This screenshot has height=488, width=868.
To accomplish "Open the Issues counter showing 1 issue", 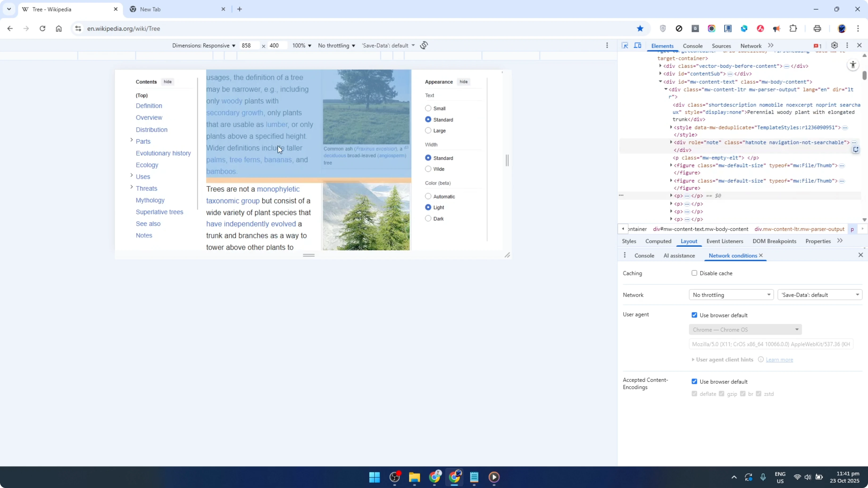I will coord(817,45).
